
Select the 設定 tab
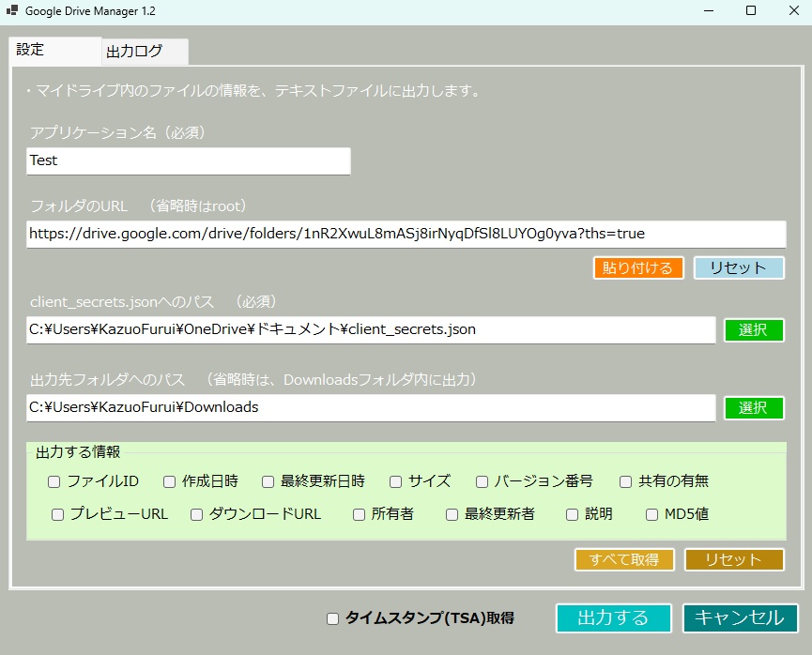point(54,51)
